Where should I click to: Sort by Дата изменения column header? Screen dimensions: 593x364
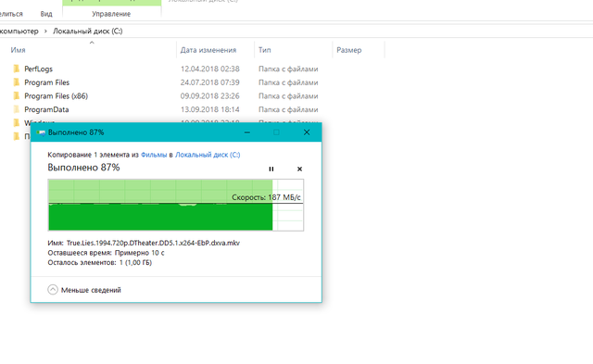point(208,50)
